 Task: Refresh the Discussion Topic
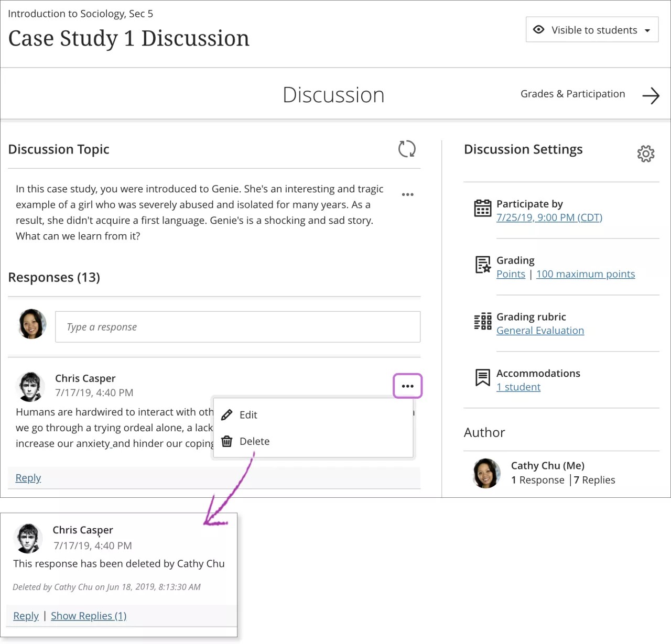pos(407,149)
